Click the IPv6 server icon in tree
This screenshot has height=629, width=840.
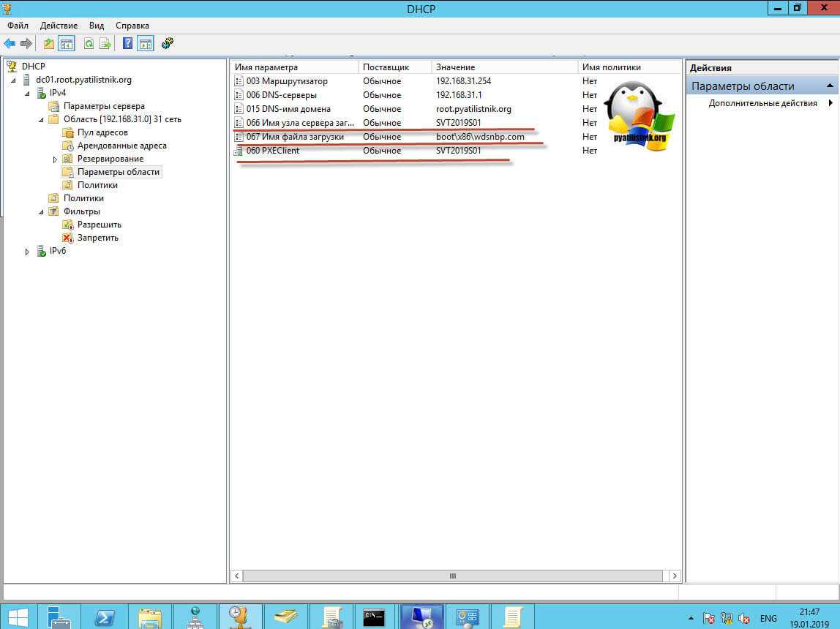[41, 251]
